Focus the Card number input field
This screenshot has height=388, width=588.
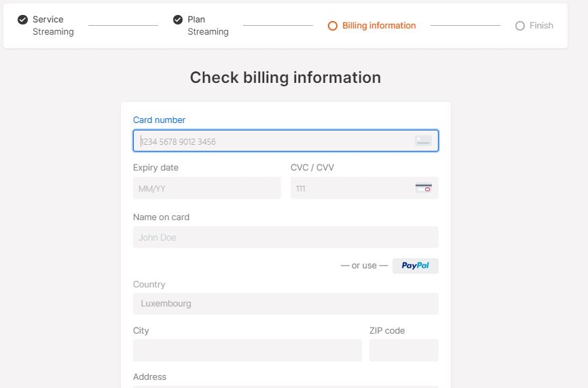272,141
